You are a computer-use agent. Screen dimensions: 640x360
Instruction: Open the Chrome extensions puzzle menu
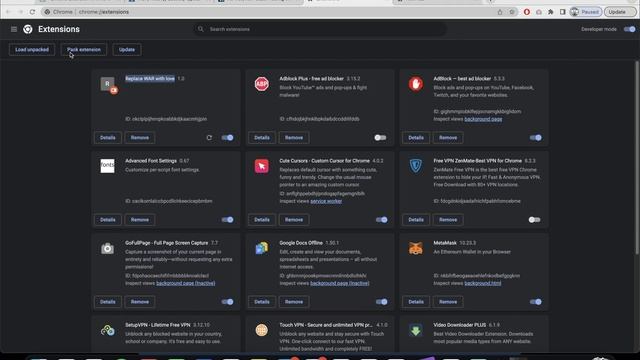(x=551, y=12)
